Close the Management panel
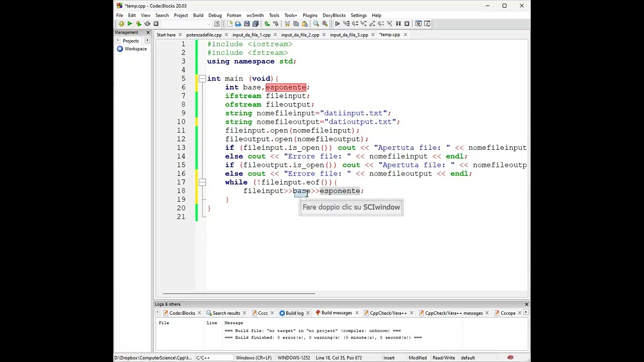 [148, 32]
